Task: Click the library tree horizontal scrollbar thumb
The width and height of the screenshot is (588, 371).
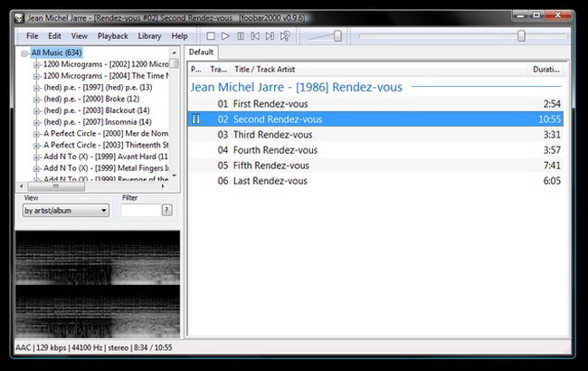Action: tap(56, 186)
